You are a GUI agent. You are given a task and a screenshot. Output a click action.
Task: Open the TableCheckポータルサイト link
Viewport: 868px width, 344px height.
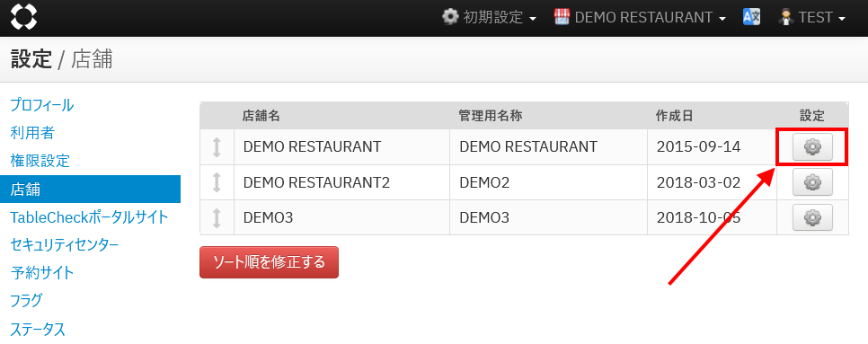tap(89, 217)
